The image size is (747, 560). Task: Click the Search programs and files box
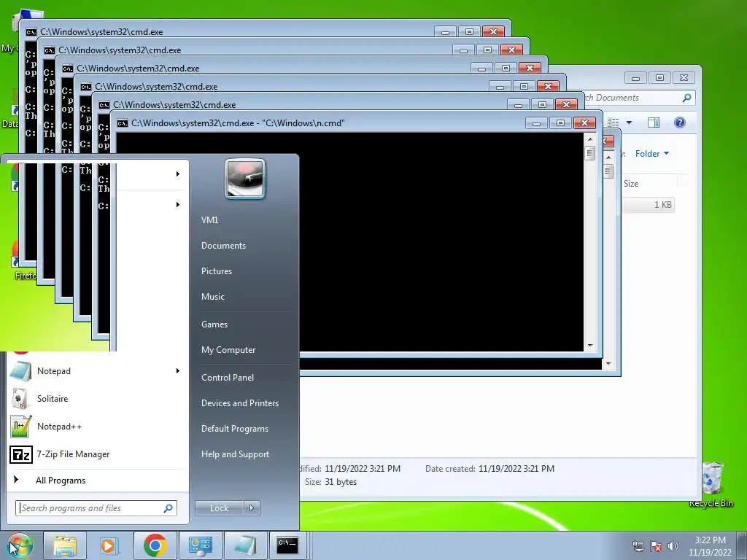tap(96, 508)
